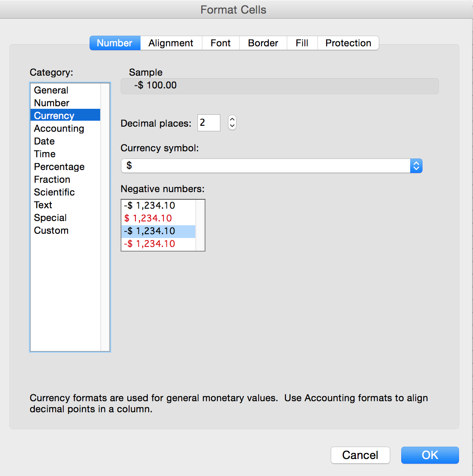Screen dimensions: 473x476
Task: Choose the Date category
Action: pyautogui.click(x=65, y=141)
